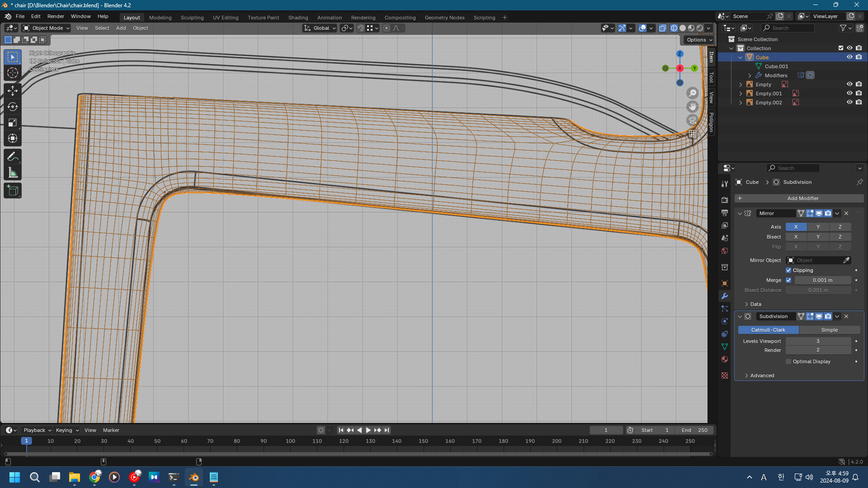The height and width of the screenshot is (488, 868).
Task: Open the Modifiers wrench tab icon
Action: [x=725, y=296]
